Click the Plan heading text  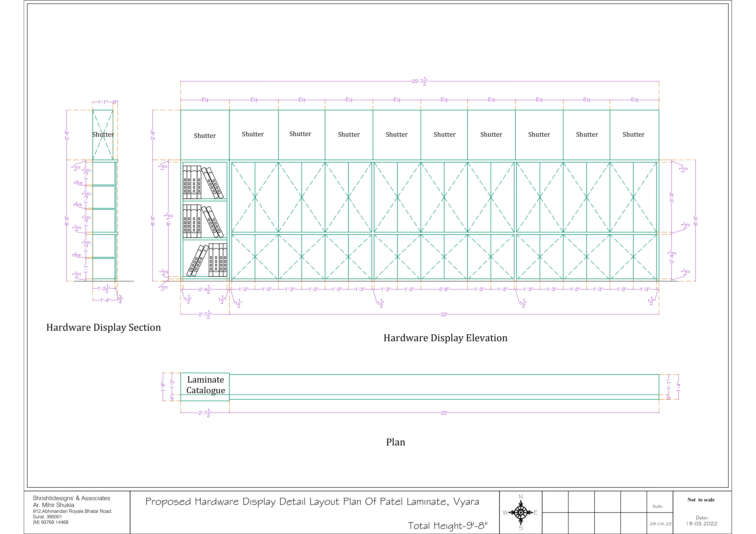tap(395, 442)
